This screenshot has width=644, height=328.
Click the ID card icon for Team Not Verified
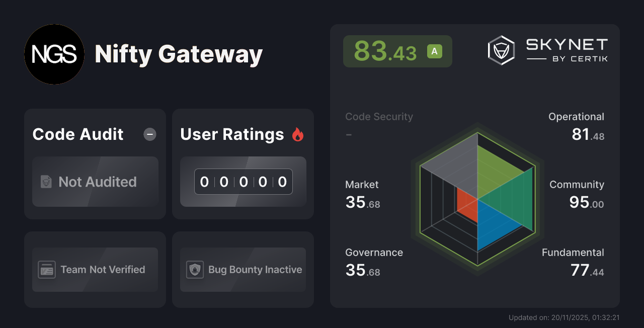coord(47,270)
